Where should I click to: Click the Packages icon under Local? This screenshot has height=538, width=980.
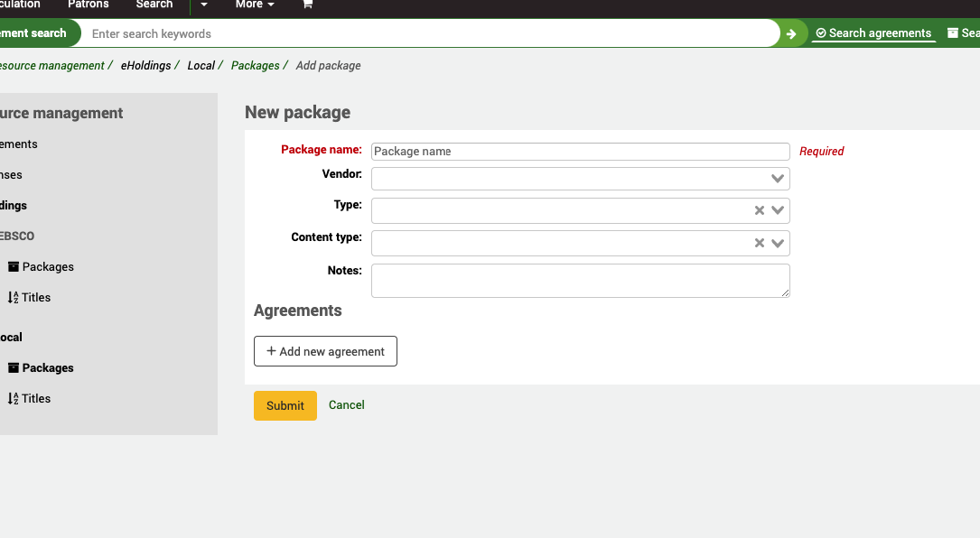[x=14, y=367]
